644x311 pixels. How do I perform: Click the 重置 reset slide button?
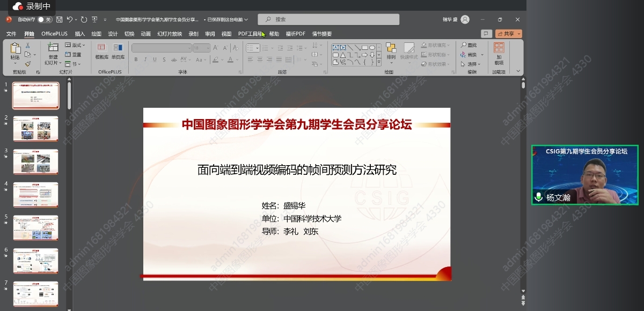tap(74, 55)
